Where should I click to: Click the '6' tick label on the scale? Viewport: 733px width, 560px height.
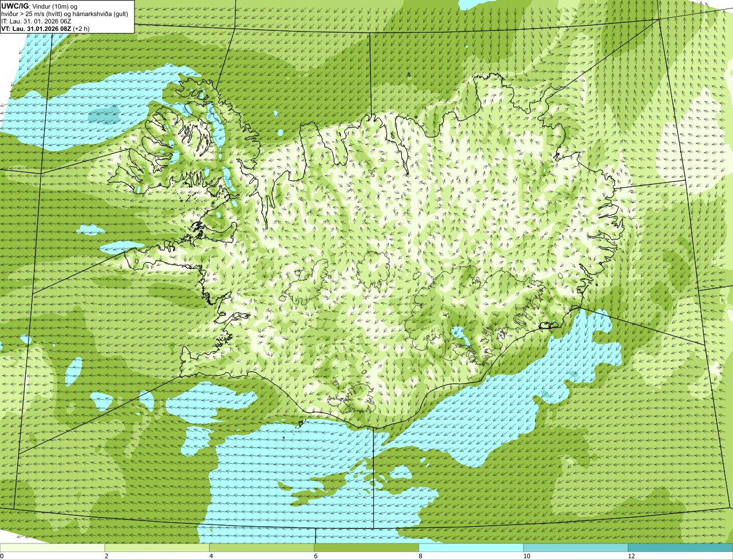[316, 556]
